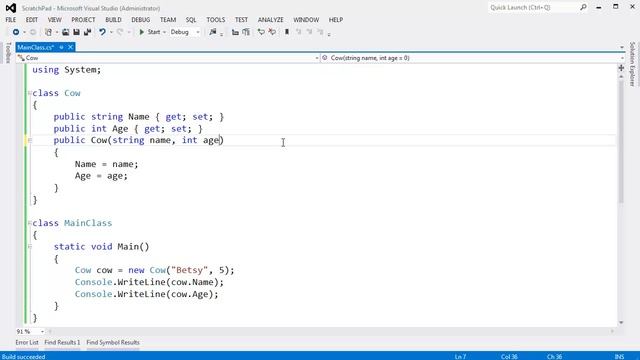Screen dimensions: 640x360
Task: Toggle bookmark on the current line icon
Action: pos(287,32)
